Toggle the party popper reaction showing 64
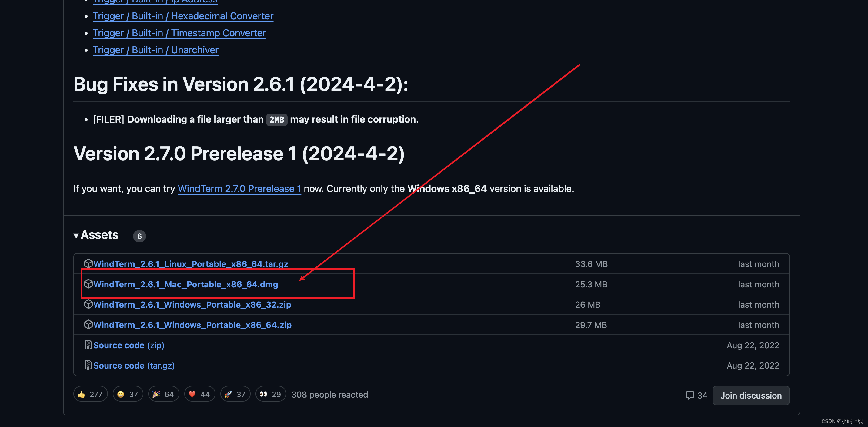 (x=163, y=394)
